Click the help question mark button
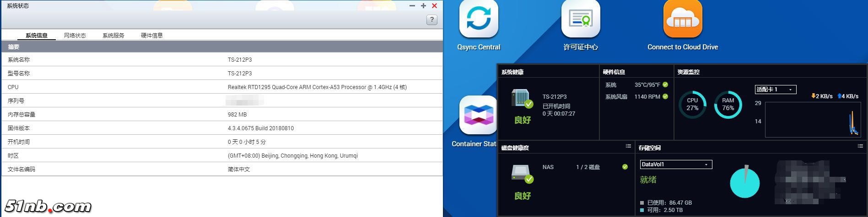Image resolution: width=868 pixels, height=217 pixels. coord(431,20)
